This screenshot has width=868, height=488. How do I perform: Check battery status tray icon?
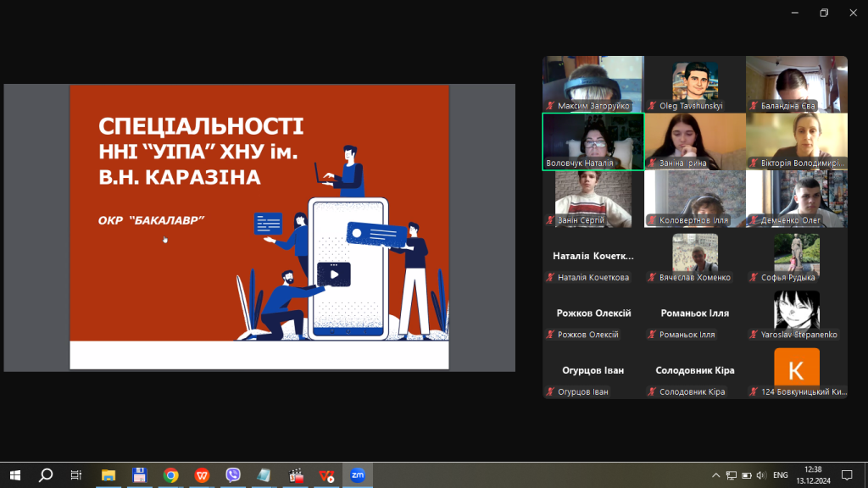(x=747, y=475)
